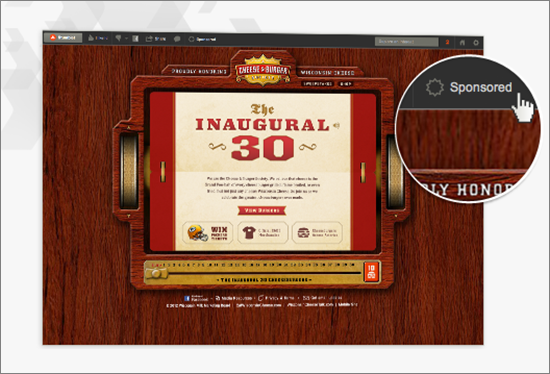
Task: Open the t-shirt merchandise card
Action: tap(262, 233)
